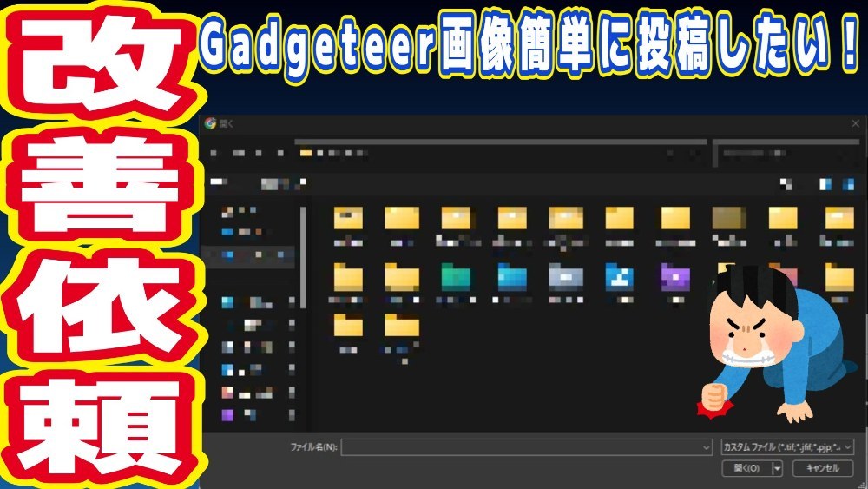Image resolution: width=868 pixels, height=489 pixels.
Task: Click the navigation pane vertical scrollbar
Action: (303, 257)
